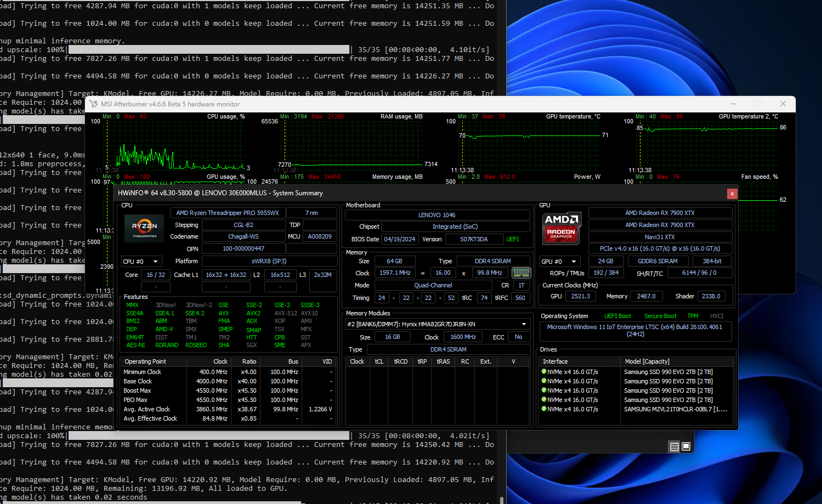Image resolution: width=822 pixels, height=504 pixels.
Task: Click the 'TPM' status label
Action: [x=693, y=316]
